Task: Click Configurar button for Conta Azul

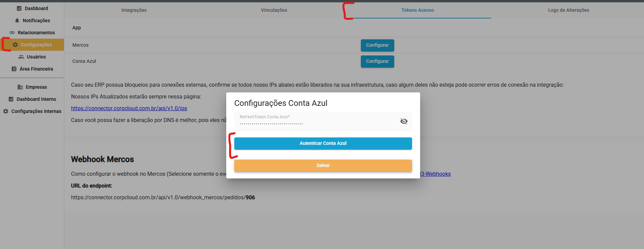Action: 377,61
